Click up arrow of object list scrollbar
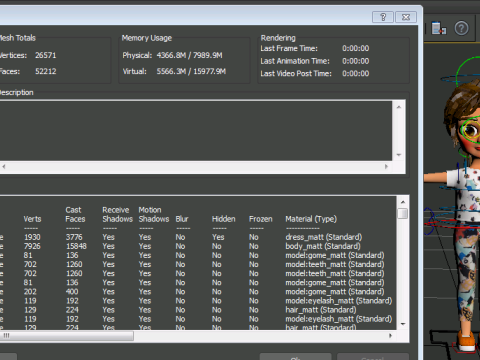Screen dimensions: 480x360 click(403, 202)
